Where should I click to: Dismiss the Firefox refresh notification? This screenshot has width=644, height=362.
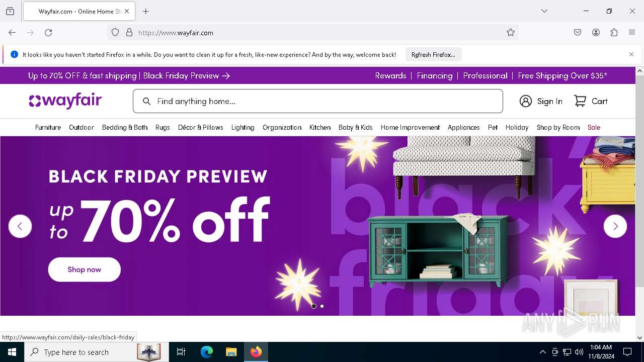point(631,54)
